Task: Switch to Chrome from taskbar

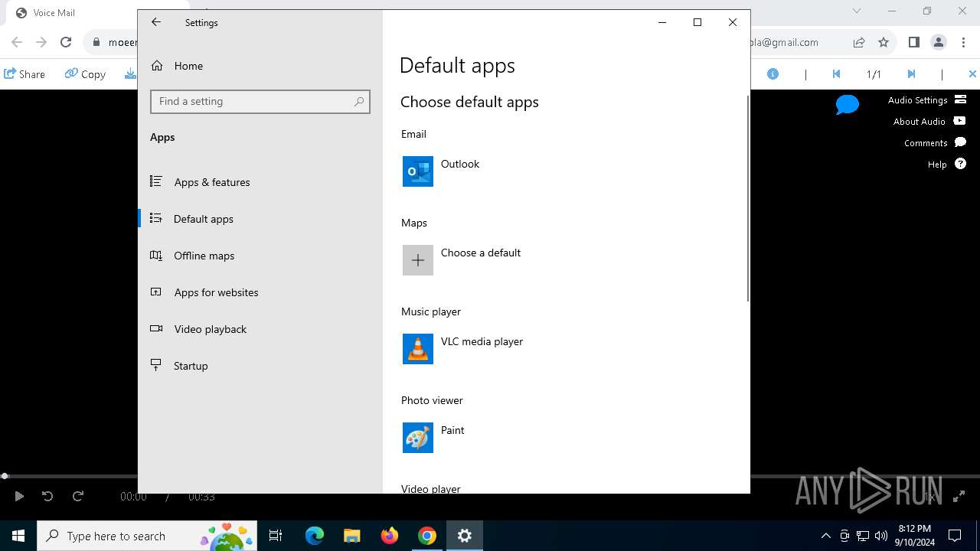Action: (x=427, y=536)
